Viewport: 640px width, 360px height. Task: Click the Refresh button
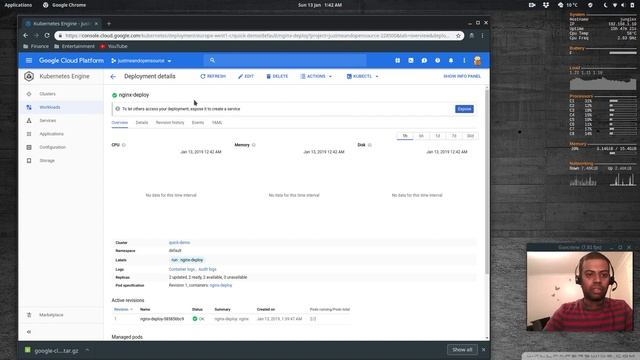(213, 76)
